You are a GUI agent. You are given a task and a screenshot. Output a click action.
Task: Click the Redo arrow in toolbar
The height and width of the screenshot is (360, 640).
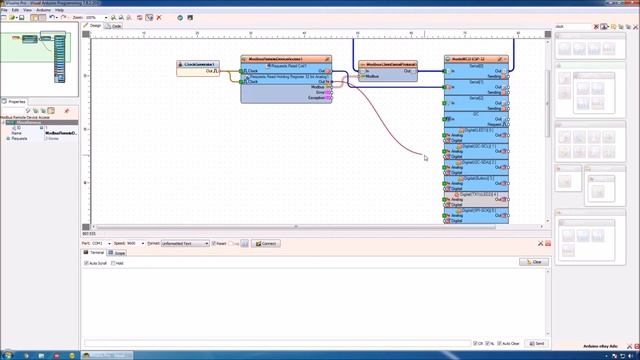(63, 18)
